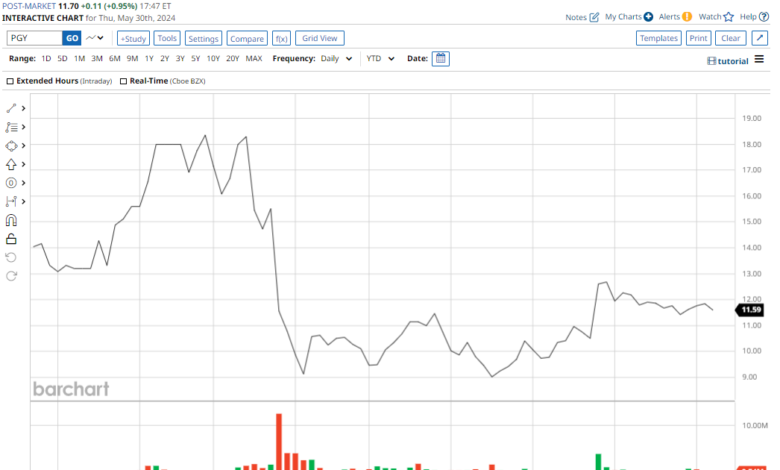
Task: Select the 5Y range
Action: coord(195,59)
